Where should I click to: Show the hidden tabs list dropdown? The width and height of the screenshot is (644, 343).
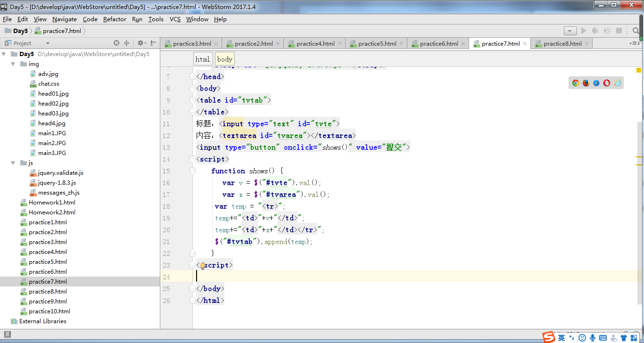point(634,43)
